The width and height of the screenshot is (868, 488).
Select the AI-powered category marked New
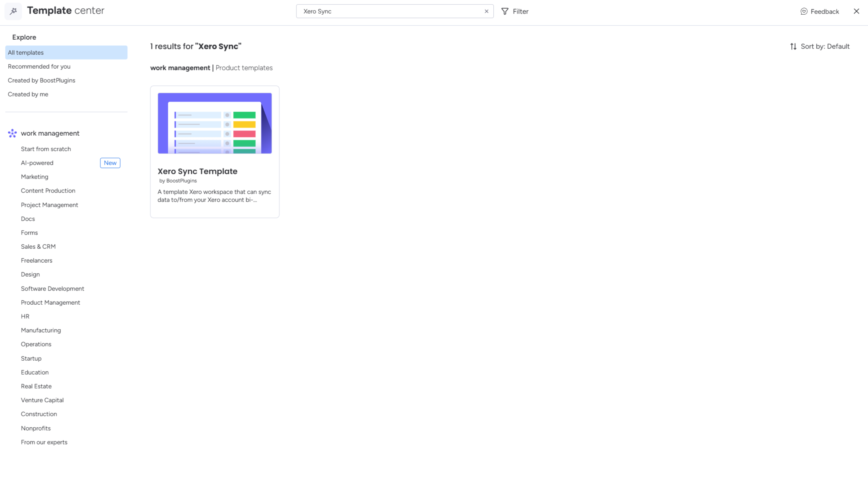coord(37,163)
